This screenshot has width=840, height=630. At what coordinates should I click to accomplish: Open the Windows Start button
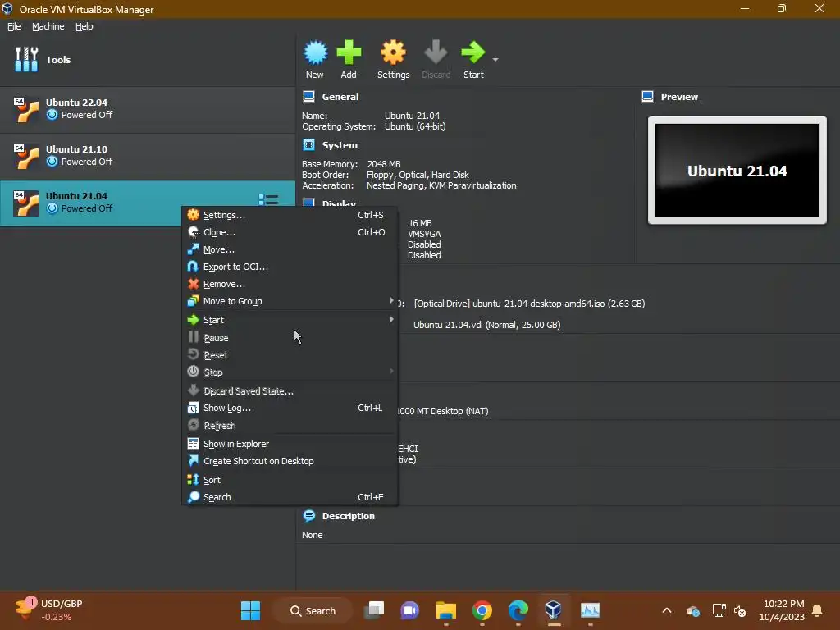click(251, 610)
